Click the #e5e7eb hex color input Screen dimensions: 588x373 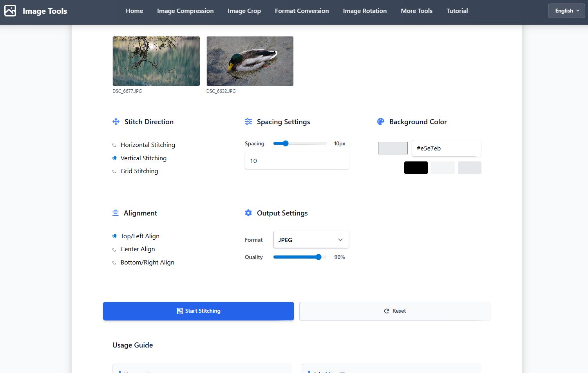(447, 148)
